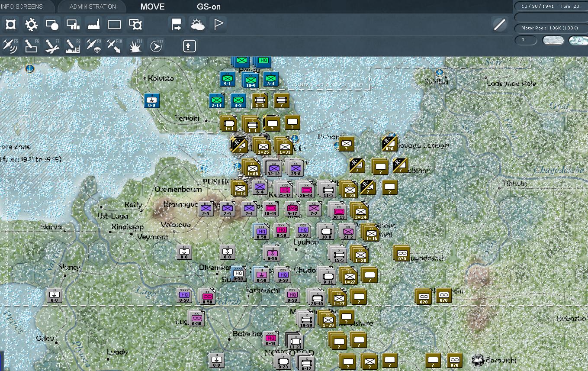Viewport: 588px width, 371px height.
Task: Click the plain rectangle toolbar icon
Action: (114, 25)
